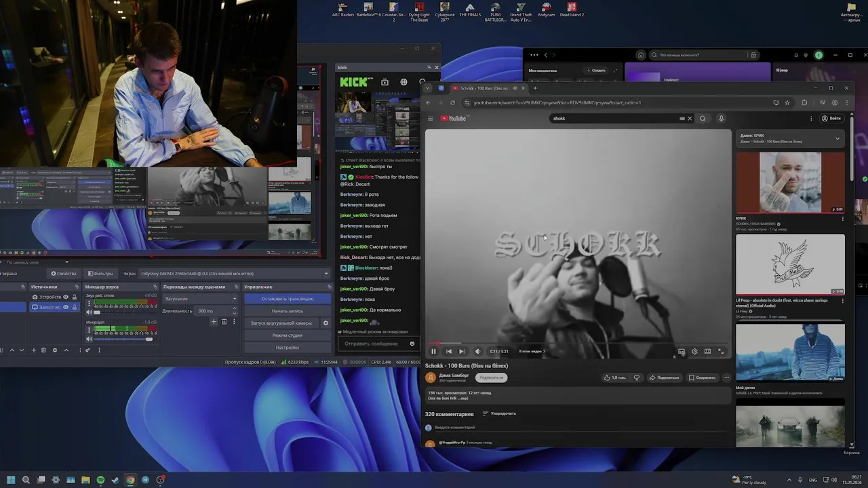
Task: Open more actions ellipsis under video
Action: 726,378
